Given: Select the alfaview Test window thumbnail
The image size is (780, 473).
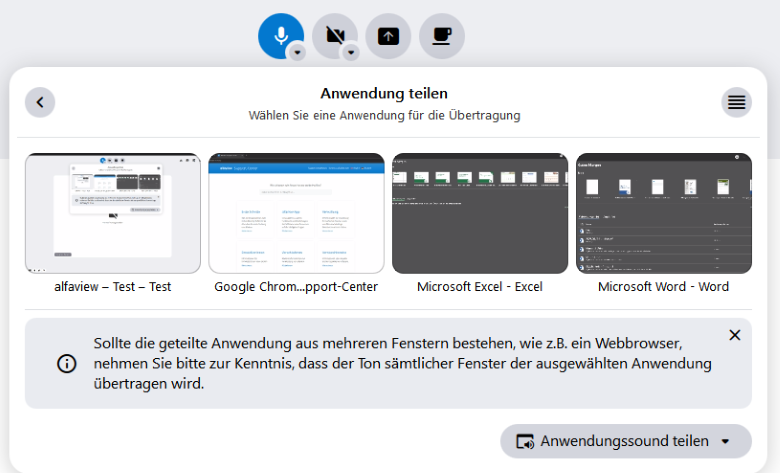Looking at the screenshot, I should coord(113,213).
